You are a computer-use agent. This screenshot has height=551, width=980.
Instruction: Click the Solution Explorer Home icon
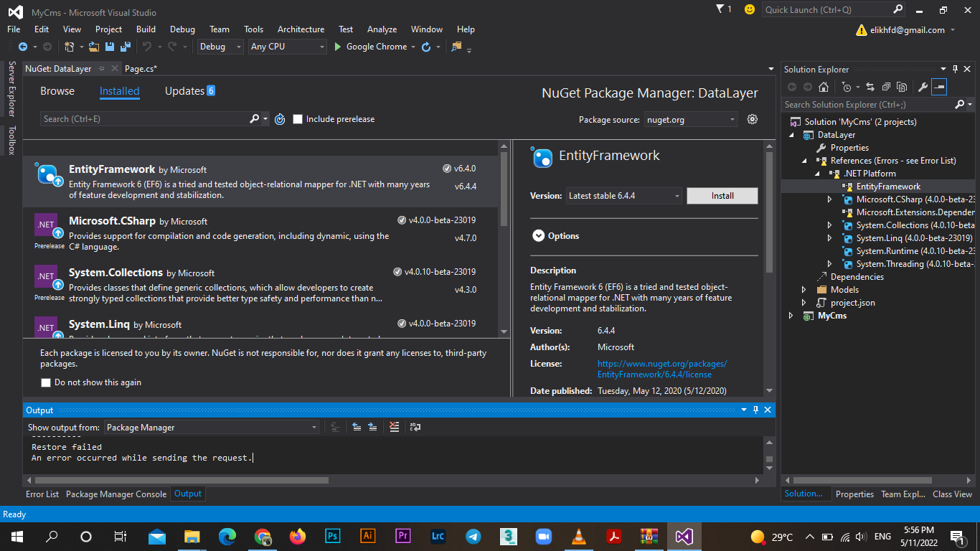click(824, 87)
